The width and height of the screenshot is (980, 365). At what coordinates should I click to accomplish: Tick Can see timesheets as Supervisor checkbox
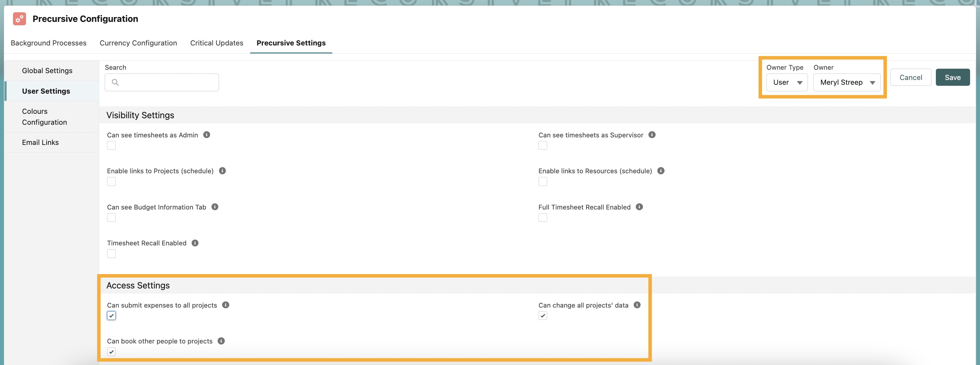[x=543, y=146]
